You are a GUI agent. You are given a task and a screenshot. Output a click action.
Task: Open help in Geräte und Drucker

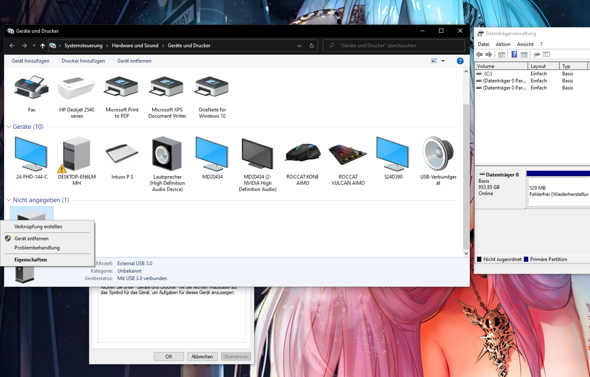click(x=460, y=61)
